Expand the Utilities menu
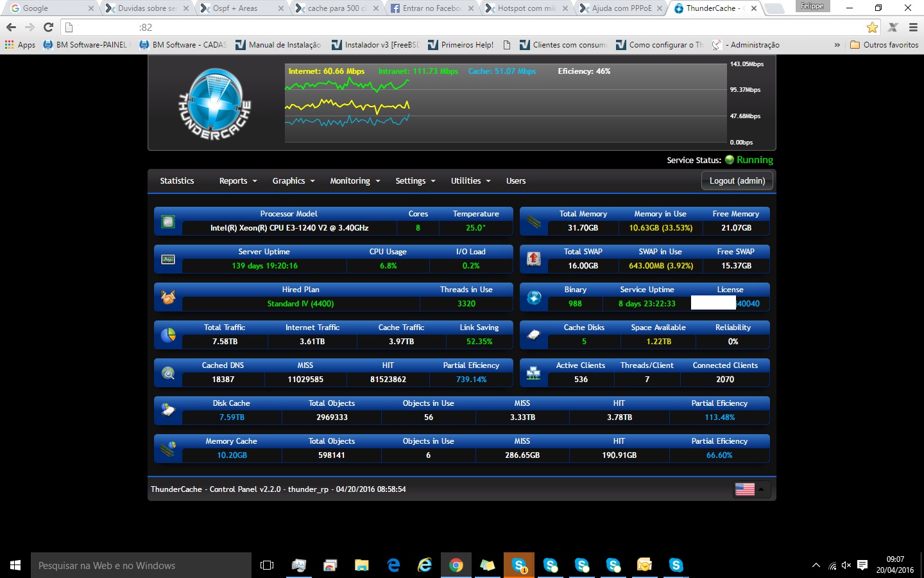This screenshot has height=578, width=924. [470, 181]
